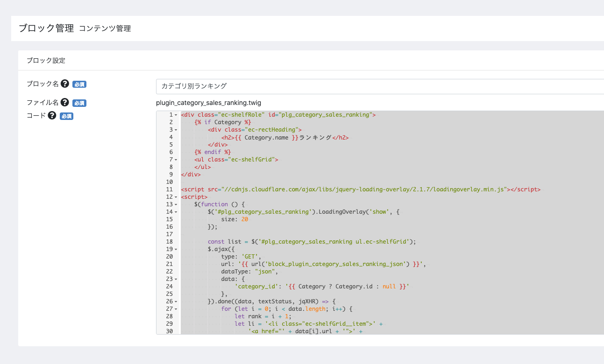Screen dimensions: 604x364
Task: Click the 必須 badge next to ブロック名
Action: pyautogui.click(x=79, y=84)
